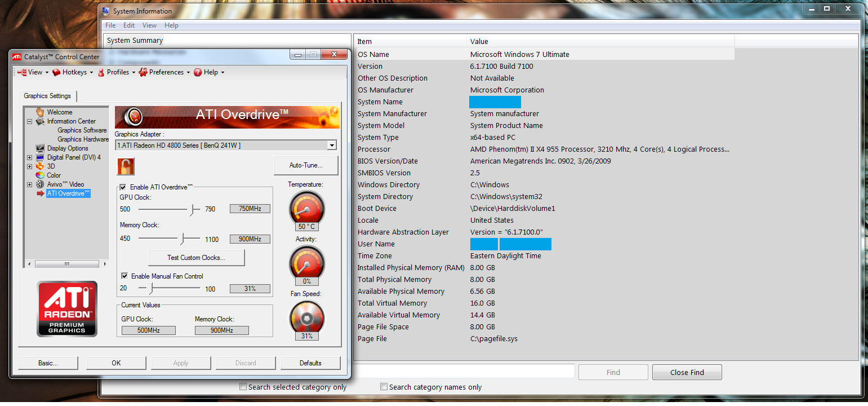Click the unlock padlock icon
Image resolution: width=868 pixels, height=406 pixels.
click(124, 166)
